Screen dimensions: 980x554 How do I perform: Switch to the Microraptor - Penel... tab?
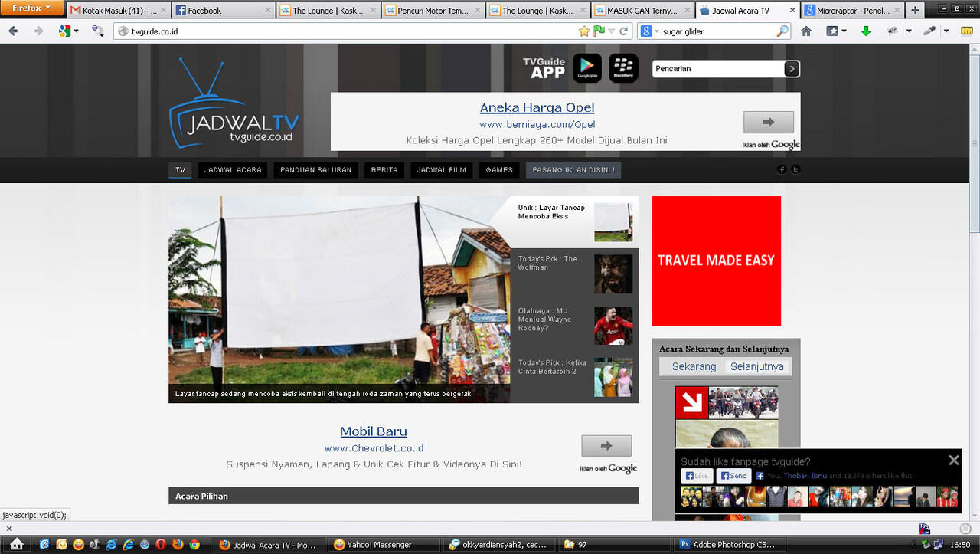[x=852, y=10]
